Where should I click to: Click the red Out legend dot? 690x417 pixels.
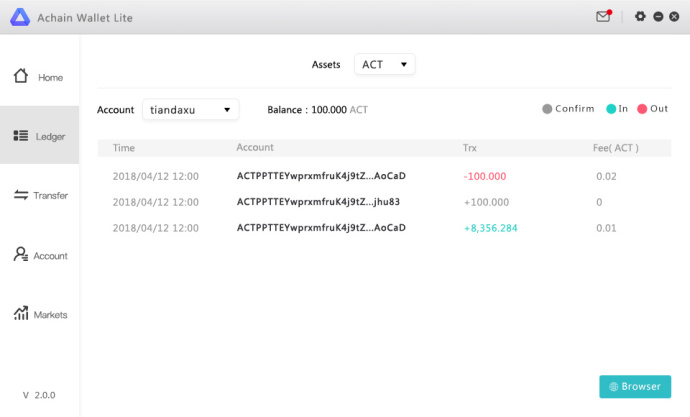(642, 109)
